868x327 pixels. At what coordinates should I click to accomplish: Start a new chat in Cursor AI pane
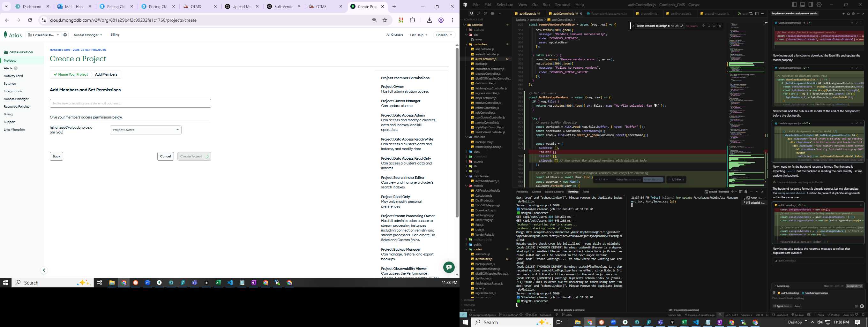[x=844, y=14]
